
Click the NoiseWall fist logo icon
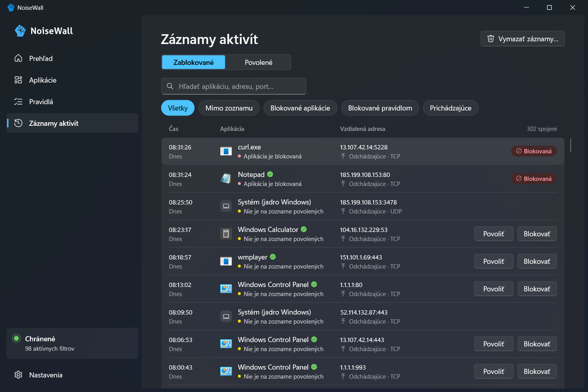point(20,31)
